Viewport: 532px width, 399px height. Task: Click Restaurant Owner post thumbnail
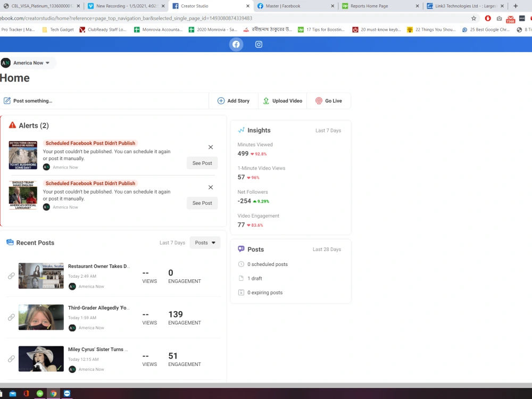pos(41,276)
